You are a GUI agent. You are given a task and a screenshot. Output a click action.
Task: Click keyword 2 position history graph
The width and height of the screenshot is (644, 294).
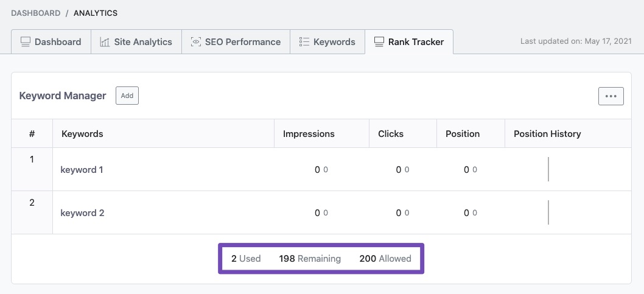pos(548,212)
